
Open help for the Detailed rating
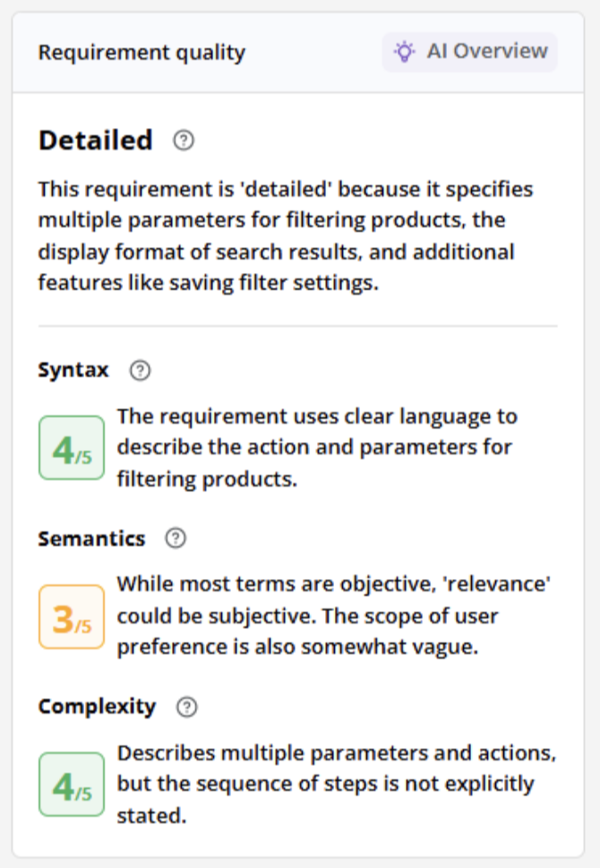182,140
